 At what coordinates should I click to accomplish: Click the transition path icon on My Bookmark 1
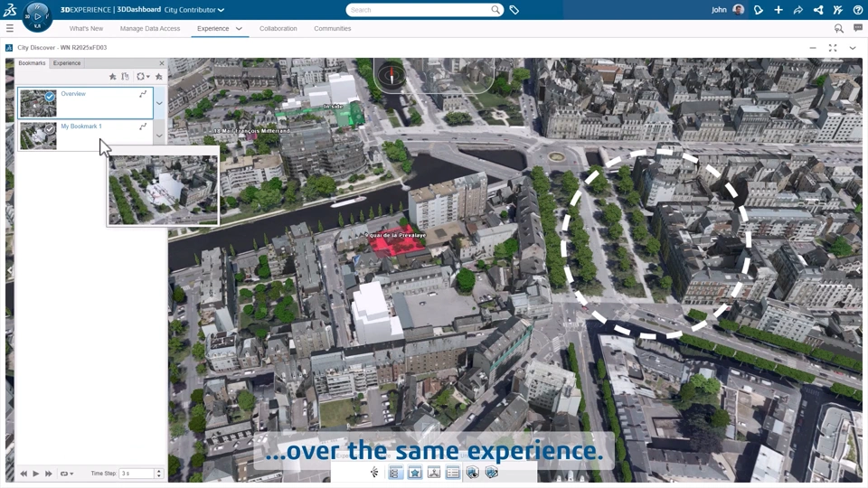(x=143, y=127)
